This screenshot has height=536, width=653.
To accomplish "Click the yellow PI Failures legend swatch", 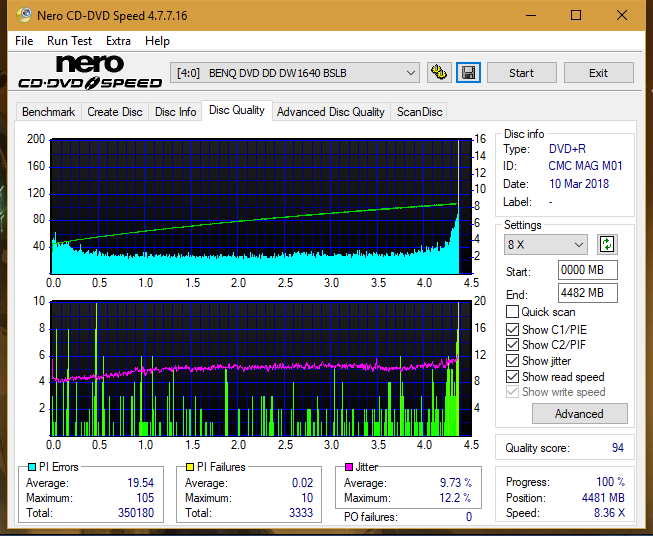I will 190,467.
